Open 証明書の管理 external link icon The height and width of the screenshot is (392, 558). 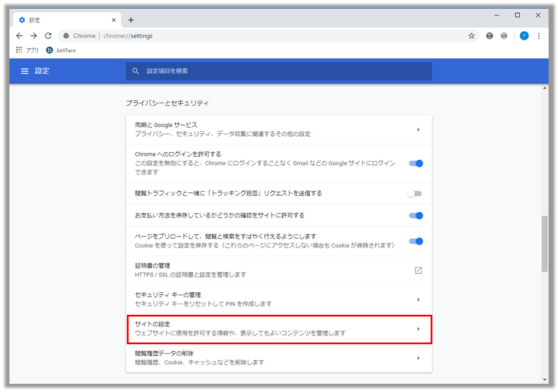419,271
